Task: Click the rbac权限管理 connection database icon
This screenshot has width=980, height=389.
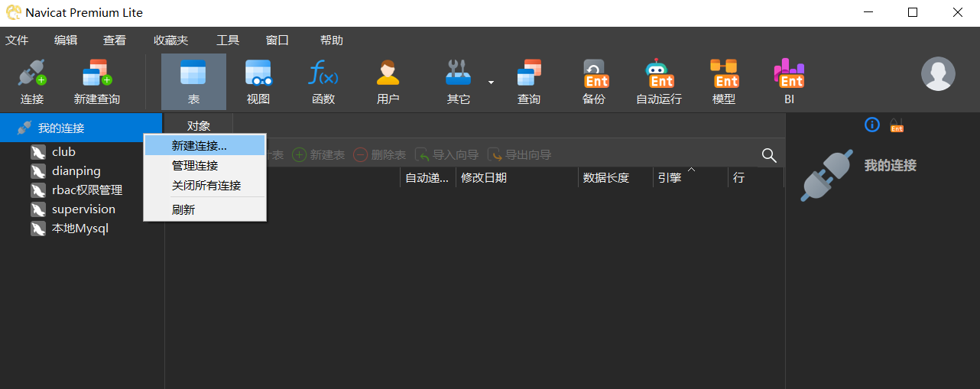Action: (38, 190)
